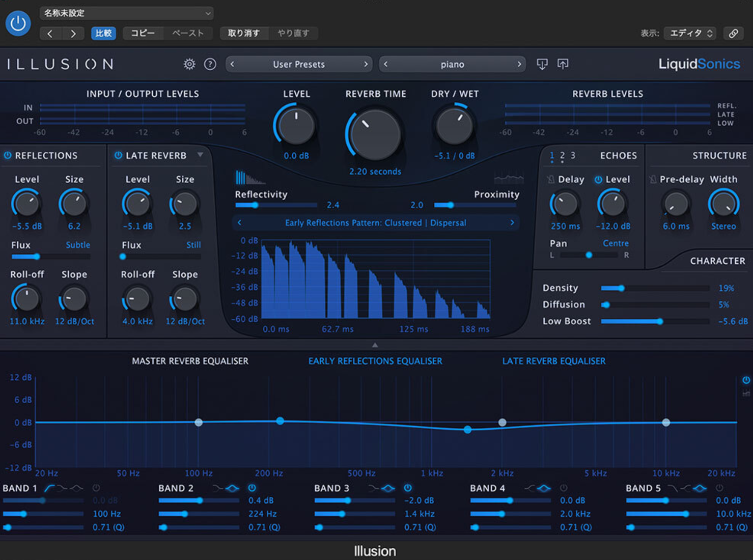The image size is (753, 560).
Task: Select Band 1 high-pass filter shape icon
Action: 49,488
